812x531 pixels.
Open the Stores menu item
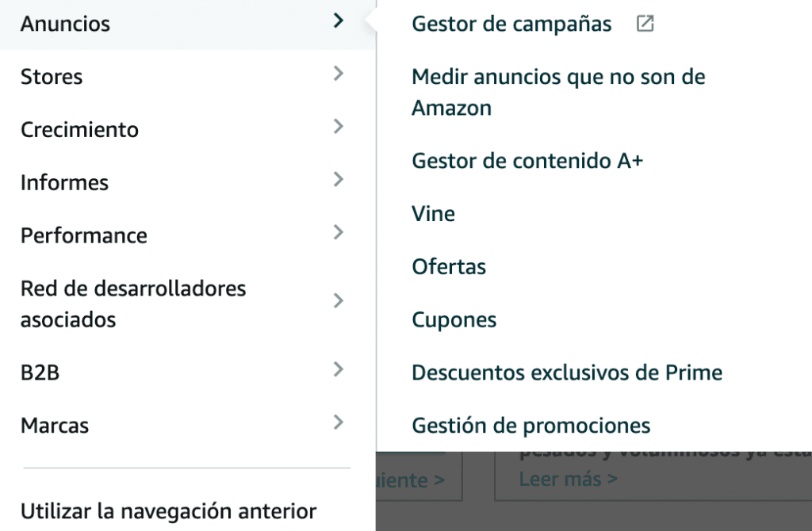point(52,77)
